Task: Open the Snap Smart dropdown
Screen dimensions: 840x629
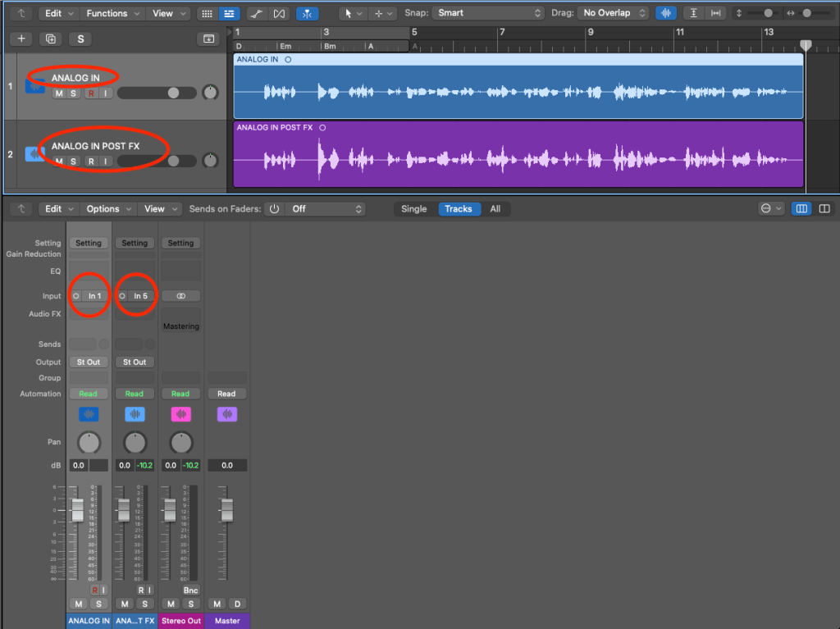Action: click(489, 13)
